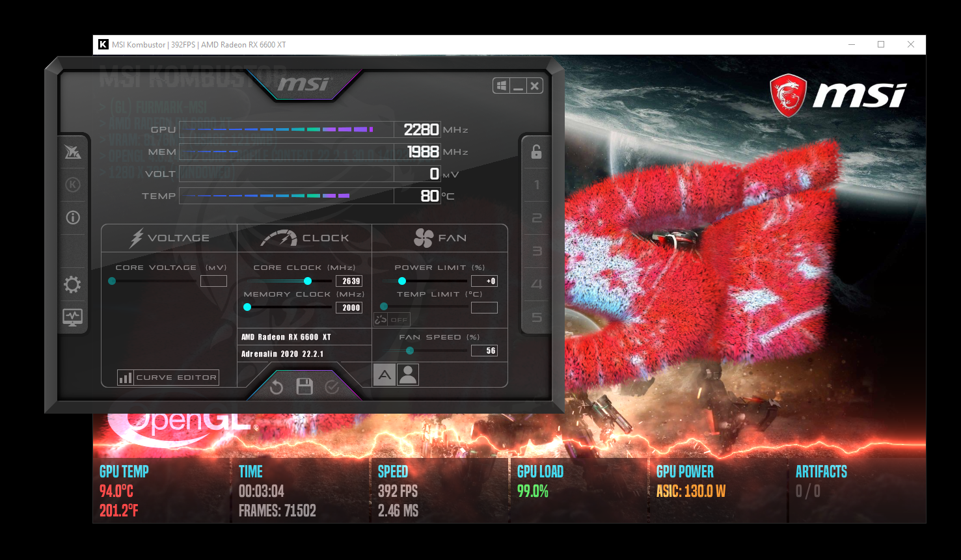The height and width of the screenshot is (560, 961).
Task: Focus the Core Voltage value box
Action: tap(213, 281)
